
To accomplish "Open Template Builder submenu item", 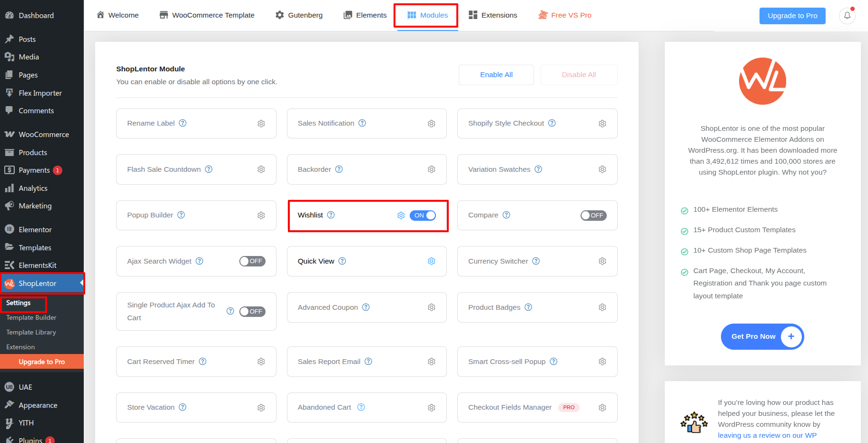I will [x=31, y=318].
